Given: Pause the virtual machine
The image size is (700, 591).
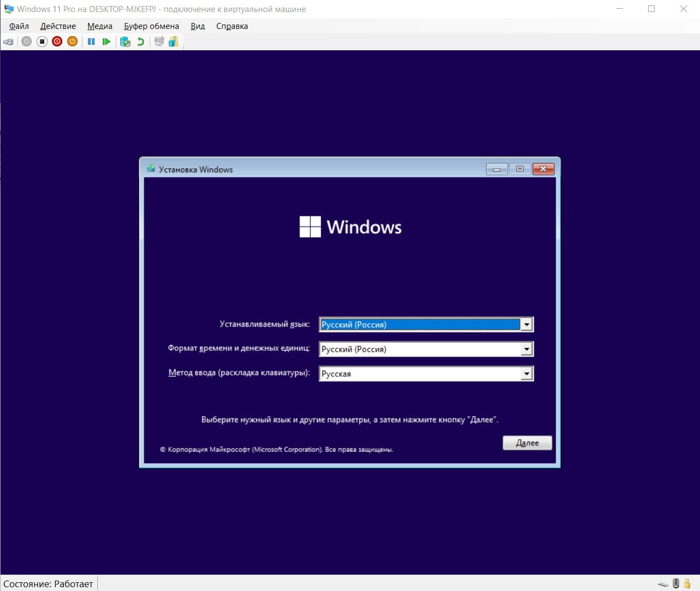Looking at the screenshot, I should point(91,42).
